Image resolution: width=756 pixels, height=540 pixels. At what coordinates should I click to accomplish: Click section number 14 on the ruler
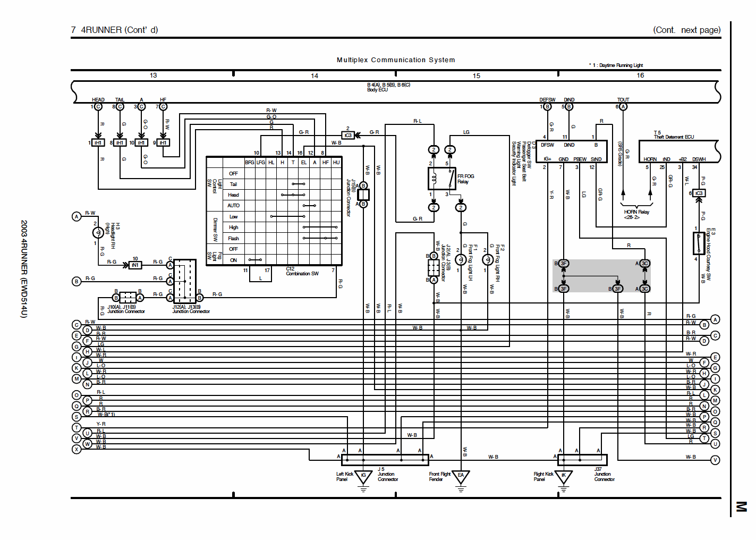[315, 76]
